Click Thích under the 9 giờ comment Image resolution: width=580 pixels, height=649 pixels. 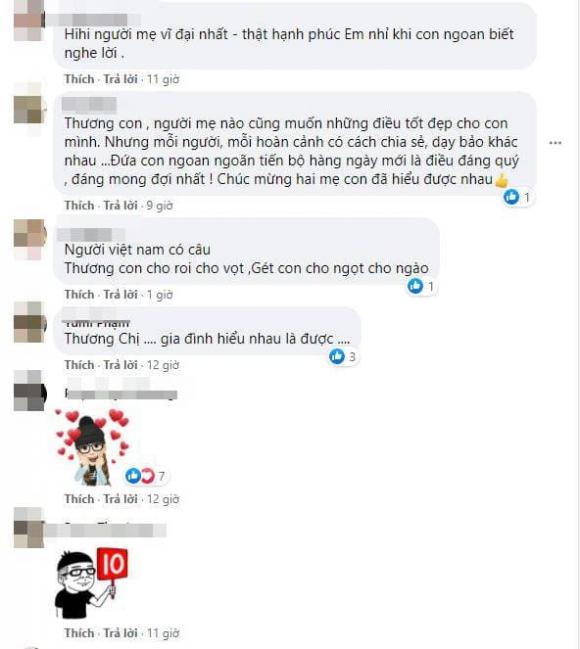(x=79, y=205)
